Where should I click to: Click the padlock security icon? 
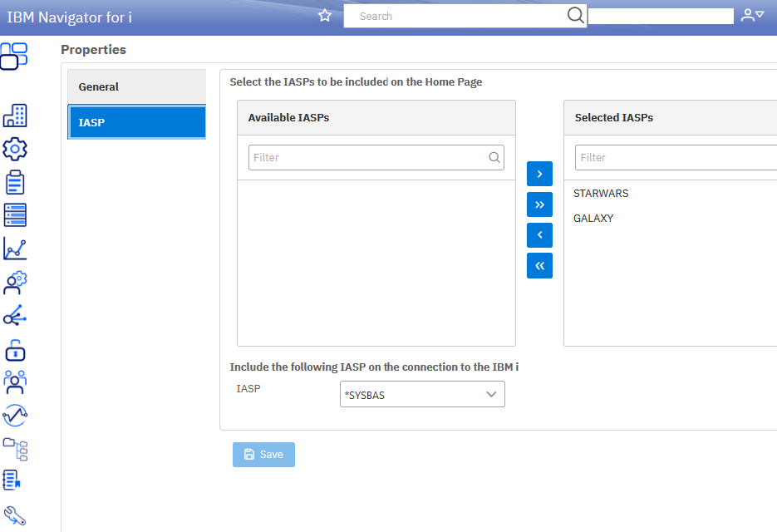[15, 349]
